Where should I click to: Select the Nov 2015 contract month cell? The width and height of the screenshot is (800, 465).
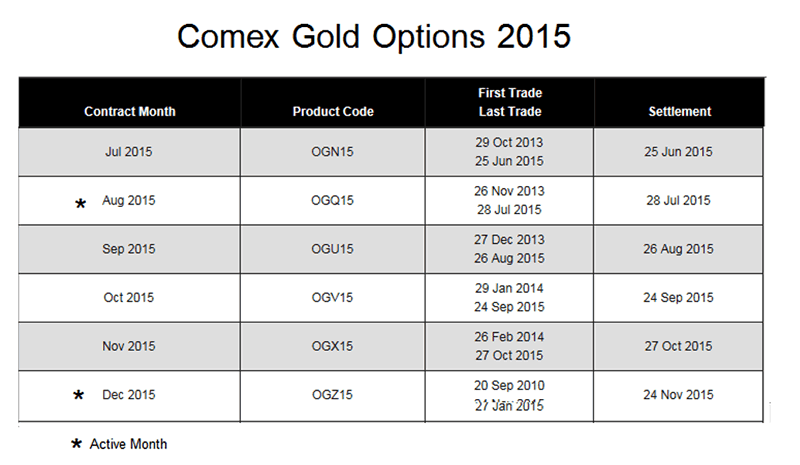coord(129,346)
